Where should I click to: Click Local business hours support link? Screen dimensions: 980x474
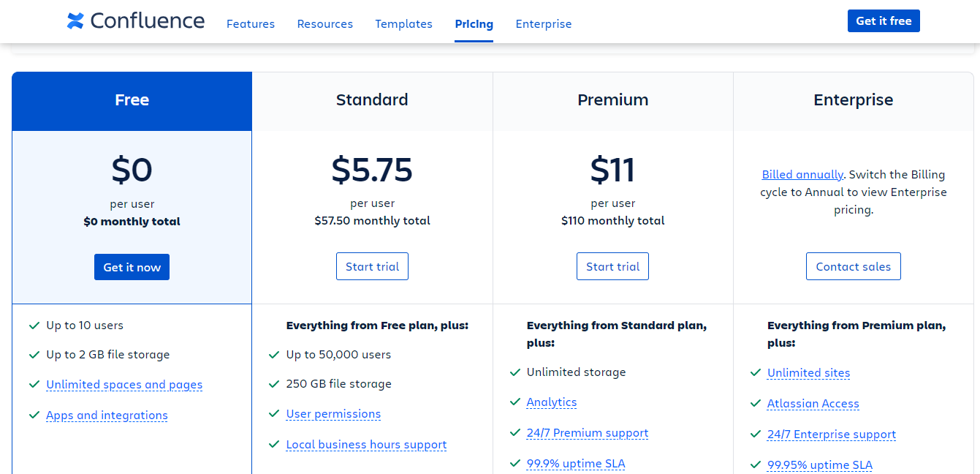[366, 445]
